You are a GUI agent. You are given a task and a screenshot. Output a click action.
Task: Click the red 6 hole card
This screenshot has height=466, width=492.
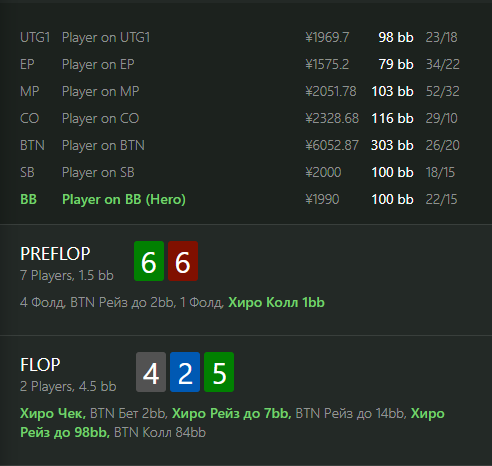tap(183, 261)
